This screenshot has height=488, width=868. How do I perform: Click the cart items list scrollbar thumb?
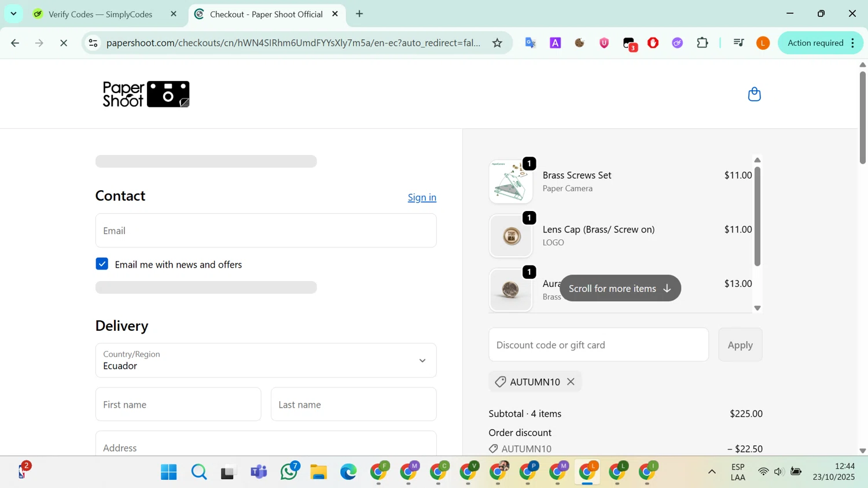point(757,216)
